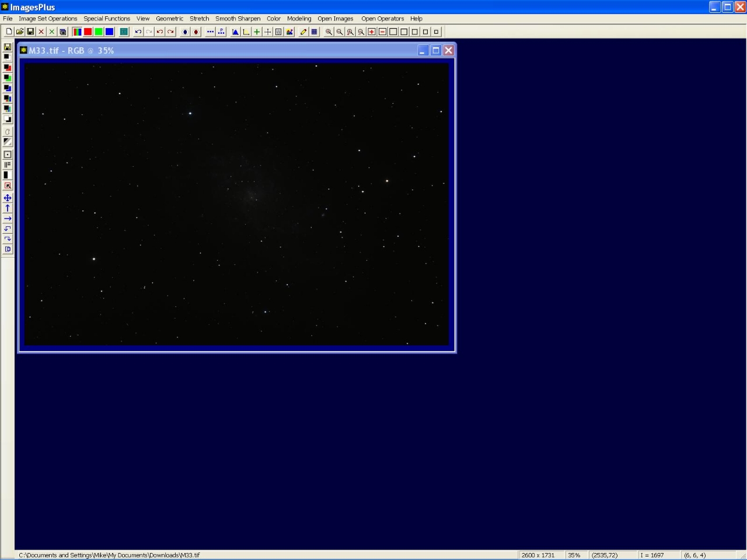Save the image with floppy disk icon
The width and height of the screenshot is (747, 560).
pyautogui.click(x=30, y=32)
